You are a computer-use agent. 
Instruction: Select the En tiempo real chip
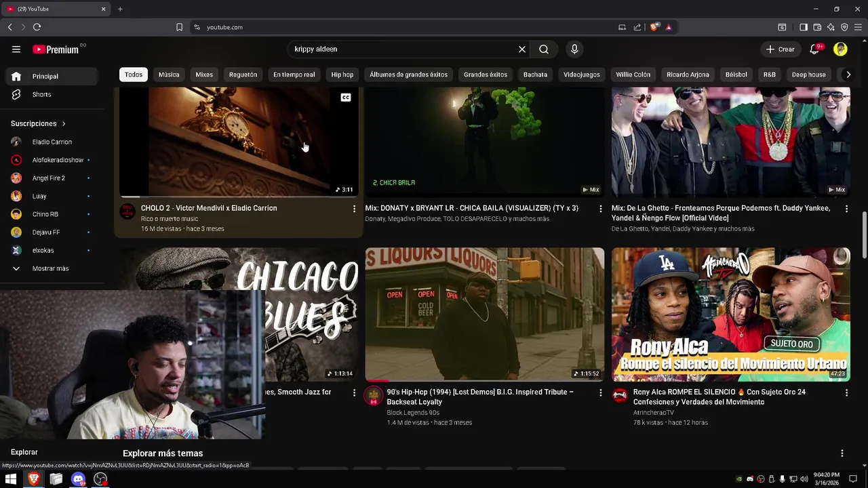(x=294, y=75)
